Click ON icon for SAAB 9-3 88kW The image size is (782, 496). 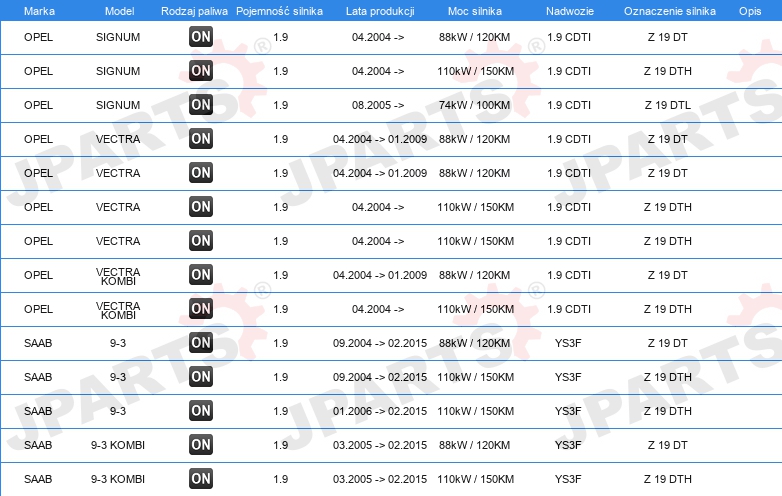click(x=201, y=342)
